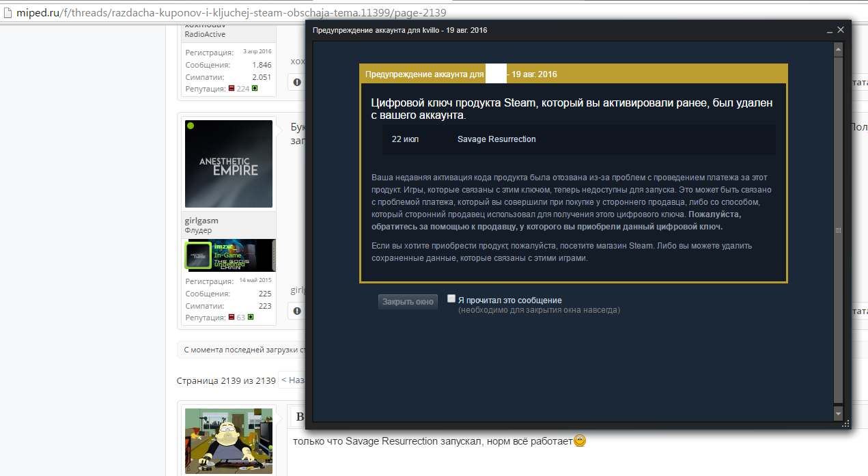Click the gold 'Предупреждение аккаунта' header banner

574,74
